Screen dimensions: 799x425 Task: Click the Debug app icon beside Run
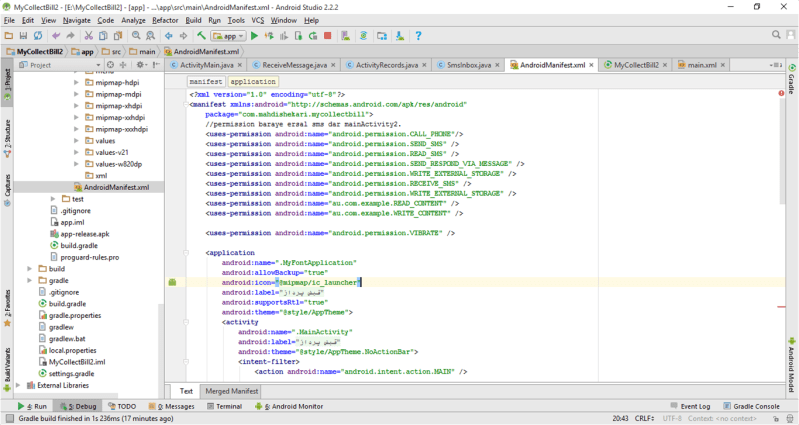click(269, 36)
